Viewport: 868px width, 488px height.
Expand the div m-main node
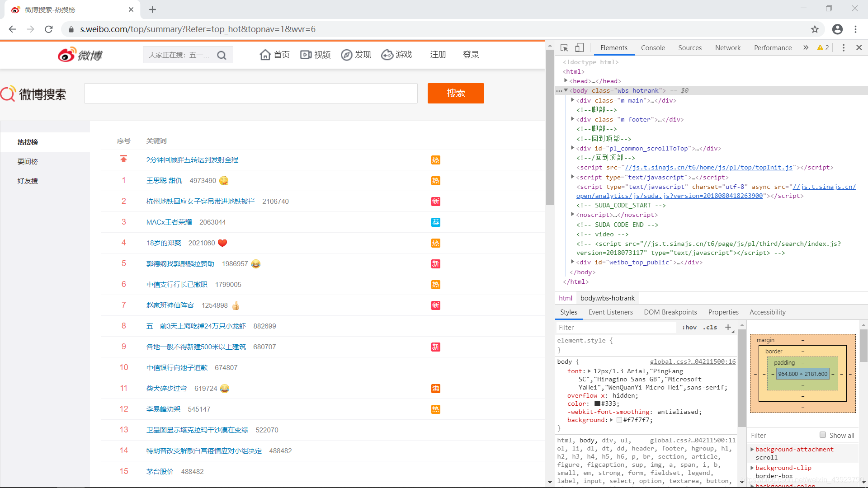572,100
